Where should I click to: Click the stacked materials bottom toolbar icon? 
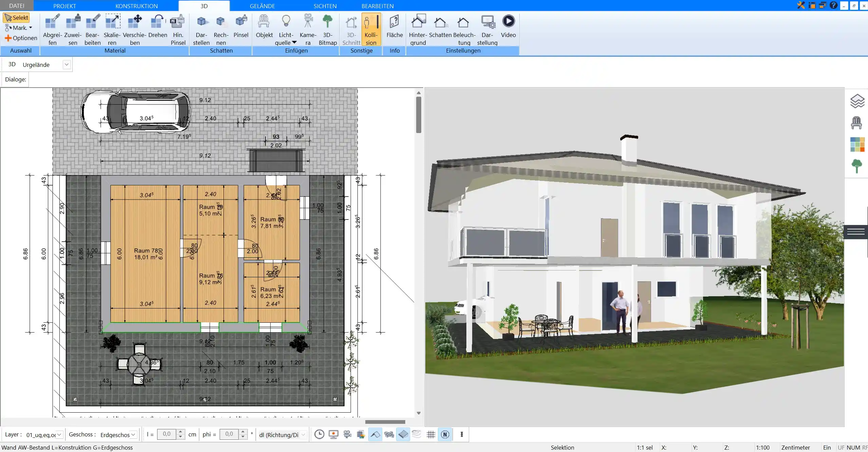[361, 434]
